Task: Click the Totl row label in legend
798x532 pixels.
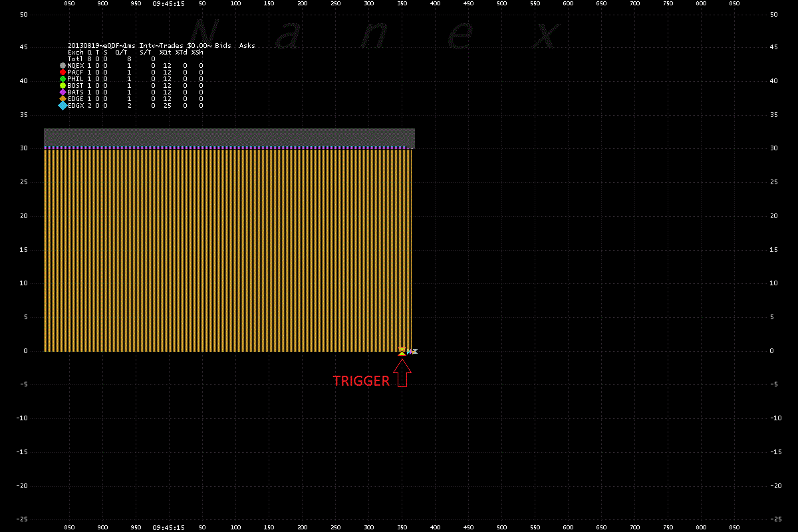Action: pyautogui.click(x=75, y=59)
